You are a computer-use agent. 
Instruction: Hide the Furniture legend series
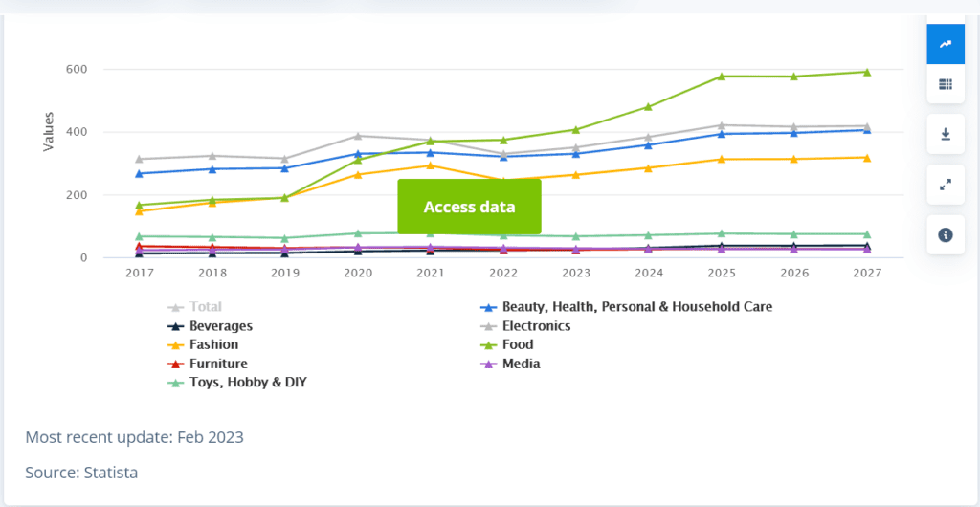(x=217, y=364)
